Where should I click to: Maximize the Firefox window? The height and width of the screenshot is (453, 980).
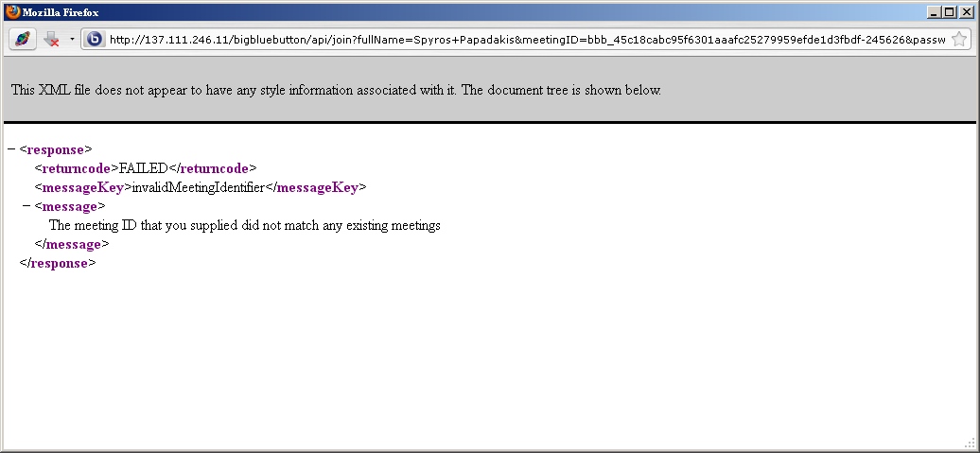(x=949, y=12)
